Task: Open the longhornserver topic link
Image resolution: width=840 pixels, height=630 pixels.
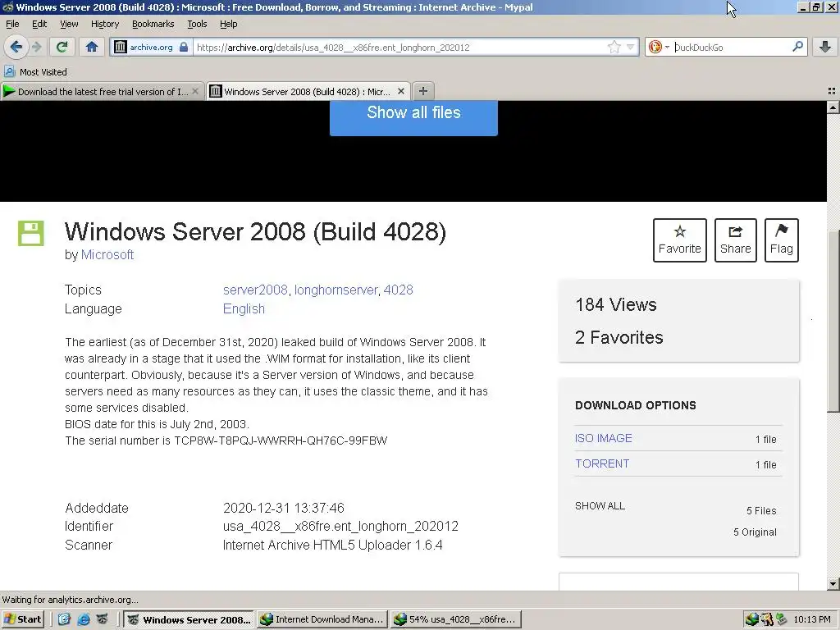Action: 336,290
